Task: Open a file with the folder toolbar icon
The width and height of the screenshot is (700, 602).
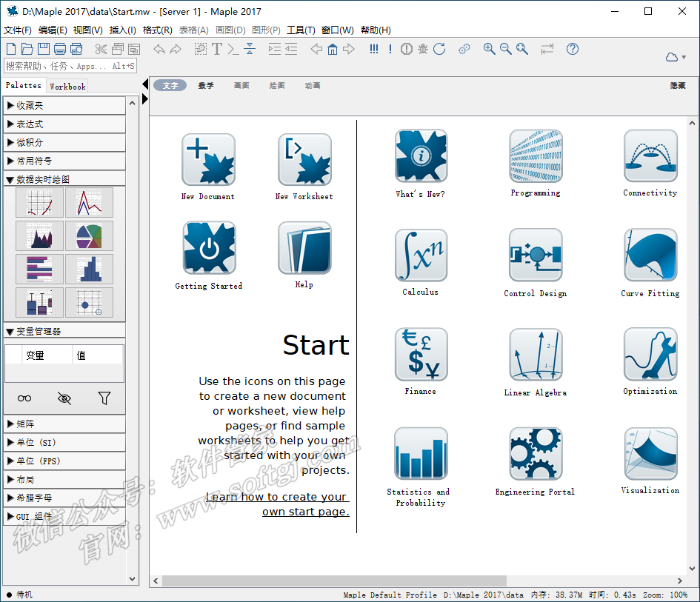Action: click(27, 49)
